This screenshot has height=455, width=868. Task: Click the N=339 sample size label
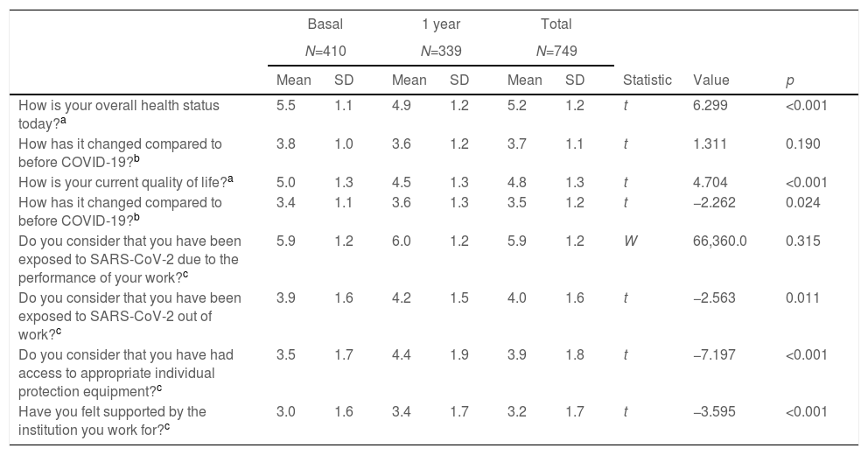coord(440,52)
